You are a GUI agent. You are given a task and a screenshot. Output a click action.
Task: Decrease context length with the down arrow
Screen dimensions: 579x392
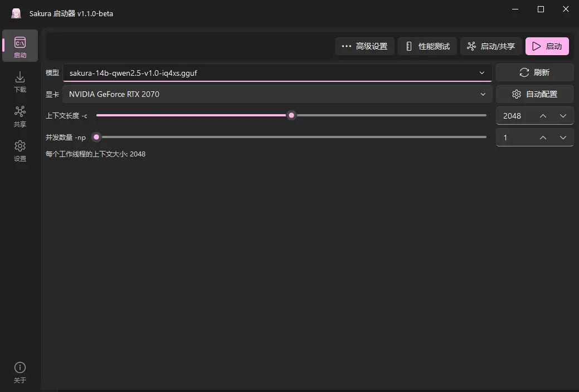coord(563,116)
